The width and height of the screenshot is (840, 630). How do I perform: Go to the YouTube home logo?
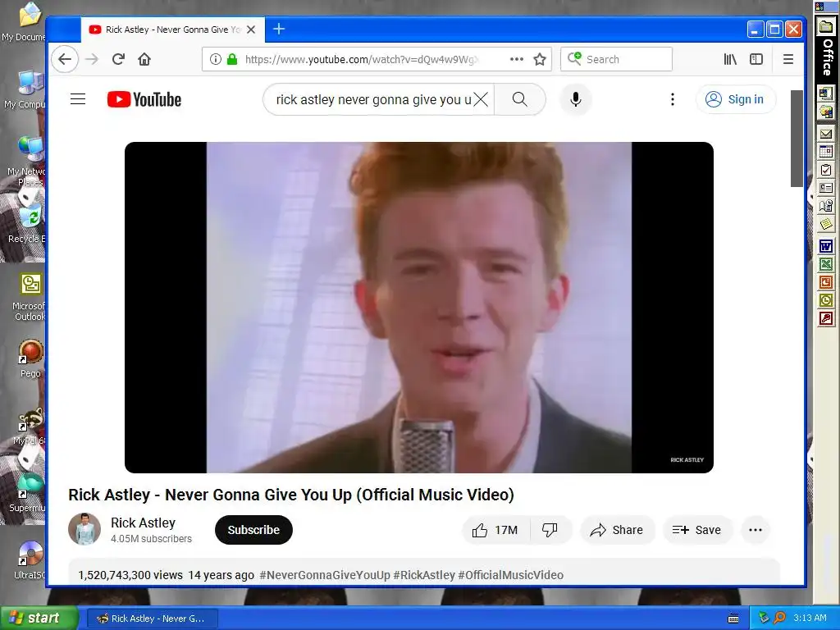(x=144, y=99)
